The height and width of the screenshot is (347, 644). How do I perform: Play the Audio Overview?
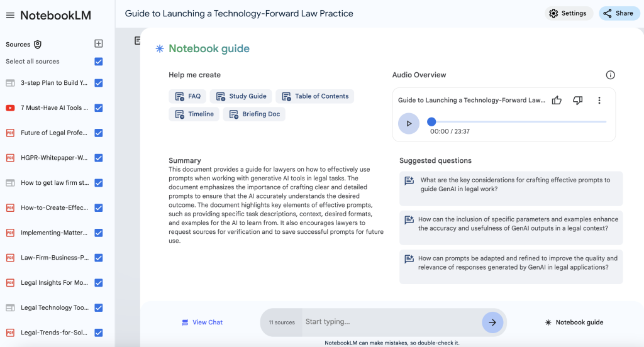click(x=409, y=124)
